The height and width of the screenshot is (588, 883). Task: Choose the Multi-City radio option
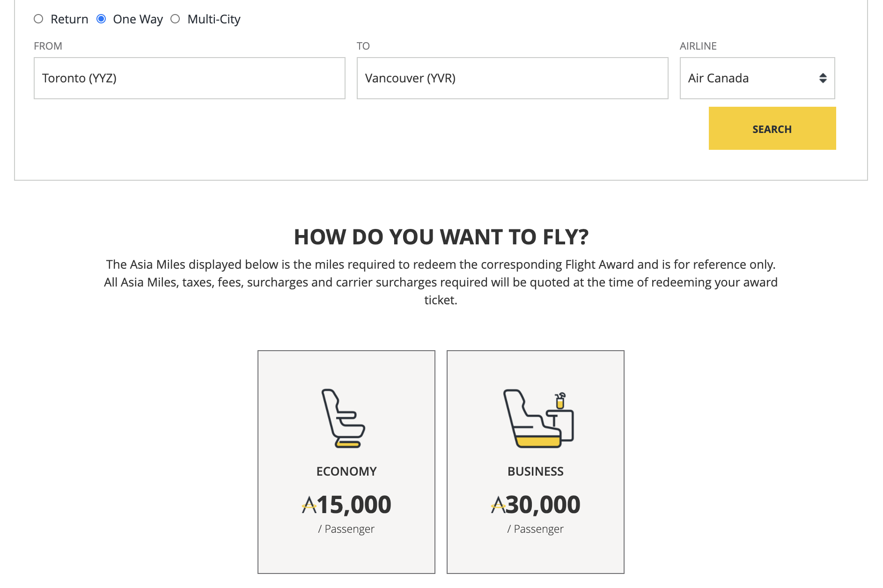coord(175,19)
